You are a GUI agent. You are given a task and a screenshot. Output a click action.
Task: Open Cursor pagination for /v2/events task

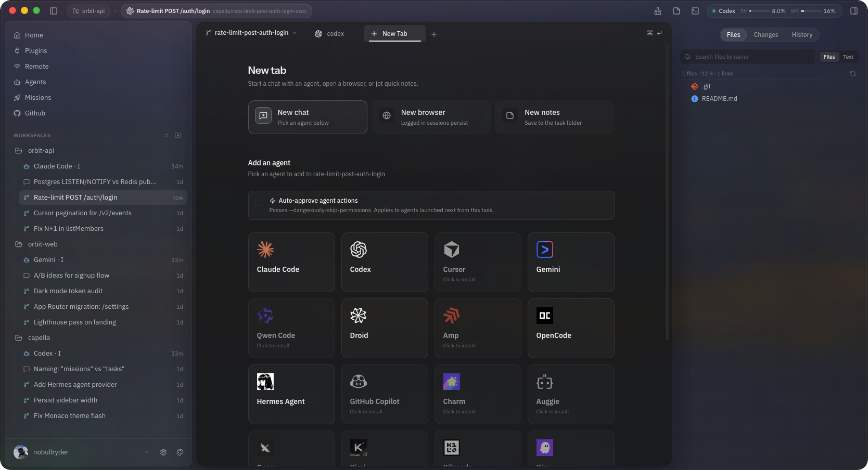[x=103, y=213]
